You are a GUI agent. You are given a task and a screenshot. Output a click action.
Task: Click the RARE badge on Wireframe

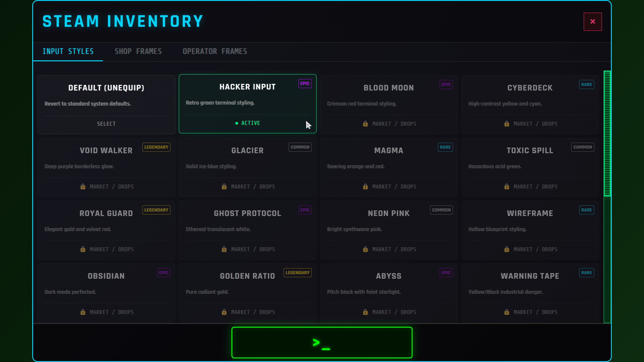coord(586,210)
